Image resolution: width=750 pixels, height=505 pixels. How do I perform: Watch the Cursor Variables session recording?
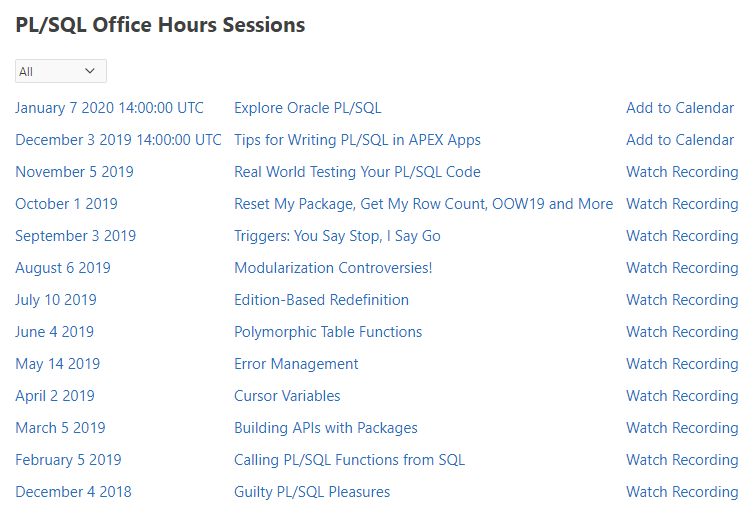pos(681,396)
